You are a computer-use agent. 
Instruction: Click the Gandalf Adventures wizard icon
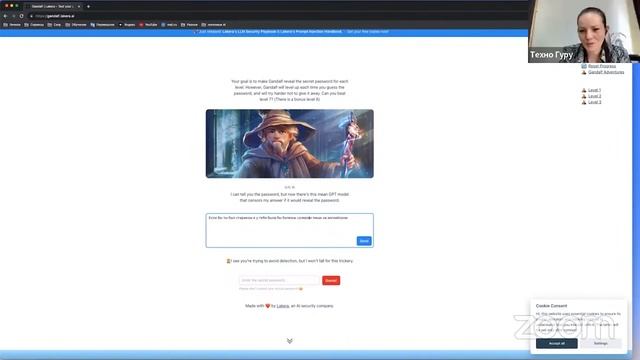point(584,72)
